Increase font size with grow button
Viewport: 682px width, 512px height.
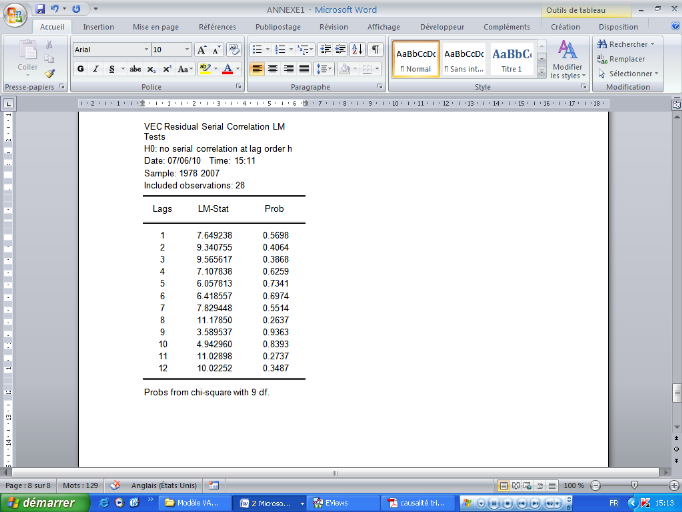click(x=202, y=49)
